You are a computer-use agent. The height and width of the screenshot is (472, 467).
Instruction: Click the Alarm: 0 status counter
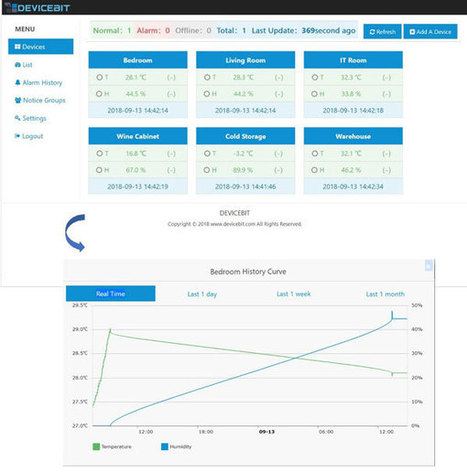pyautogui.click(x=153, y=31)
